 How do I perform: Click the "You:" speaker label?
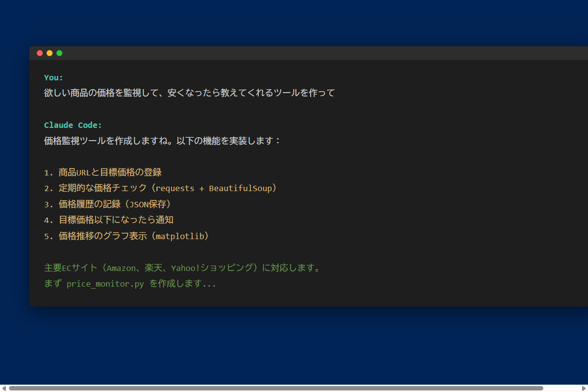tap(53, 77)
